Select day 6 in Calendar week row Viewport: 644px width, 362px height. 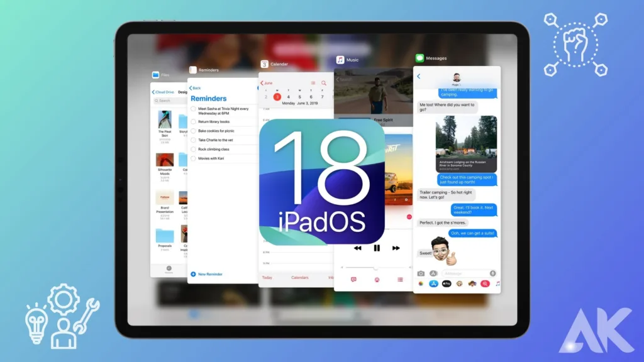(311, 97)
